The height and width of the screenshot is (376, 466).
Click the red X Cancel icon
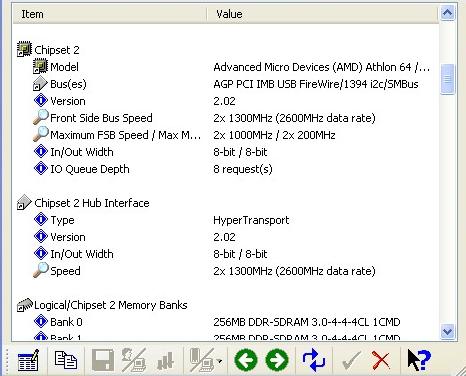coord(381,360)
